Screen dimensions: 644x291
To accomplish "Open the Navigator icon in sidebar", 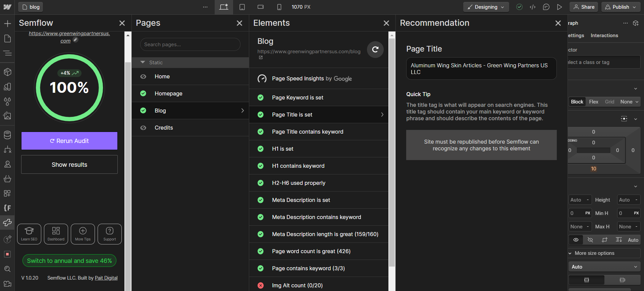I will point(7,53).
